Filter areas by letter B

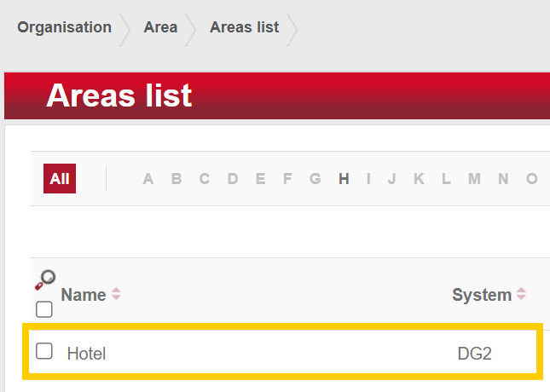point(177,179)
